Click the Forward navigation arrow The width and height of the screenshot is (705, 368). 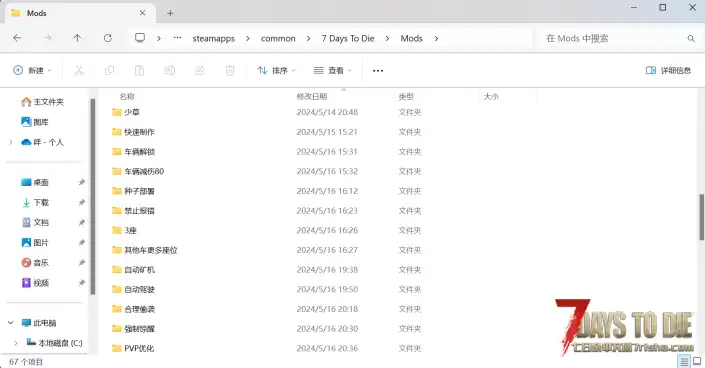pyautogui.click(x=47, y=38)
